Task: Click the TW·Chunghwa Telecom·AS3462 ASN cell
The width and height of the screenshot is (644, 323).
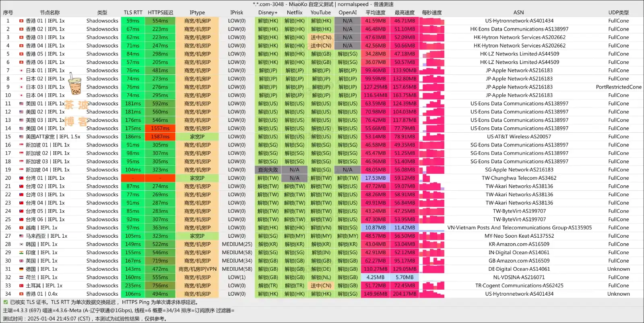Action: [519, 178]
